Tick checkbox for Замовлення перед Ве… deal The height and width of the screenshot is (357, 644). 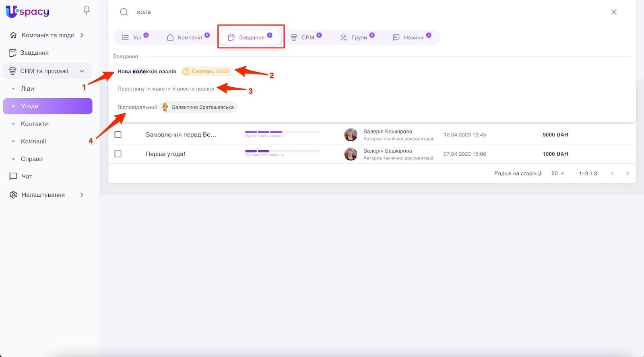click(x=118, y=135)
